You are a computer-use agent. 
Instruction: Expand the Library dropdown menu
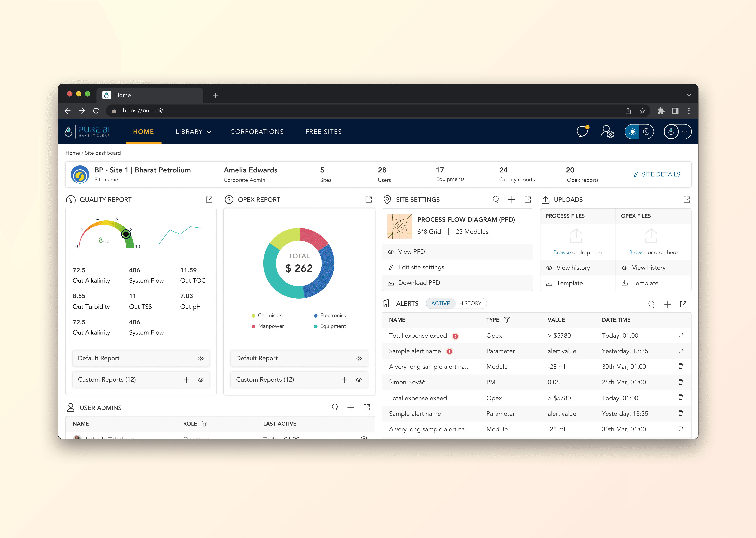click(194, 131)
